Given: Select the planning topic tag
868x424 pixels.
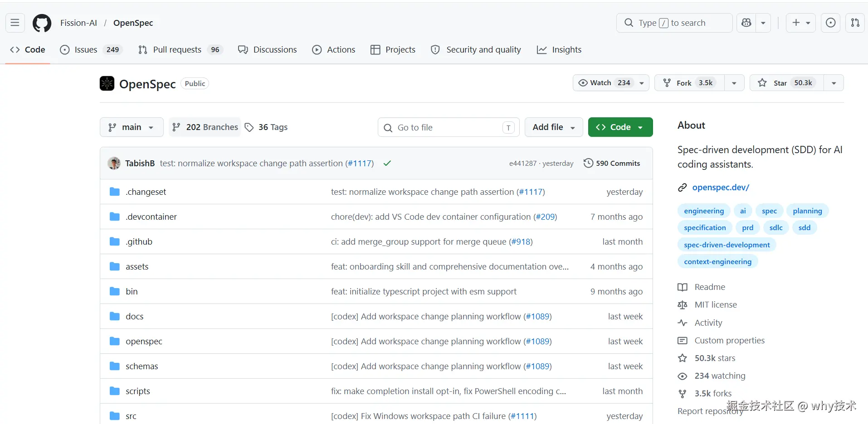Looking at the screenshot, I should tap(807, 211).
